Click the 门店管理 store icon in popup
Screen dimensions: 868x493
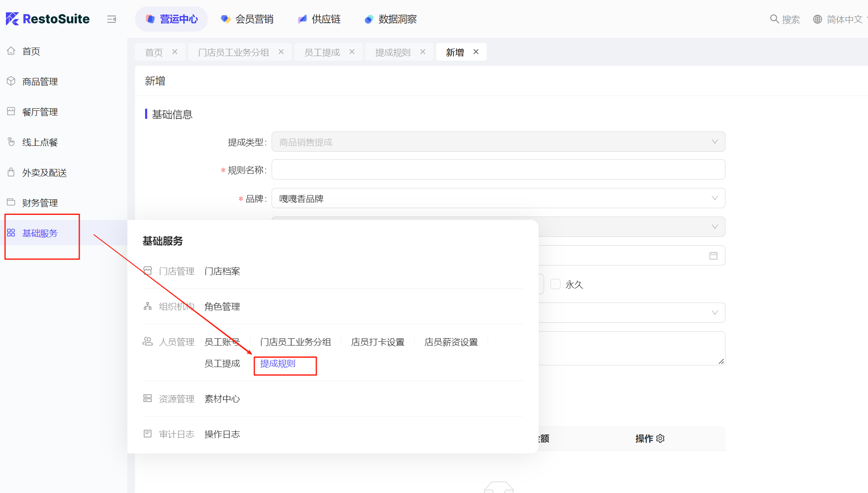coord(148,271)
